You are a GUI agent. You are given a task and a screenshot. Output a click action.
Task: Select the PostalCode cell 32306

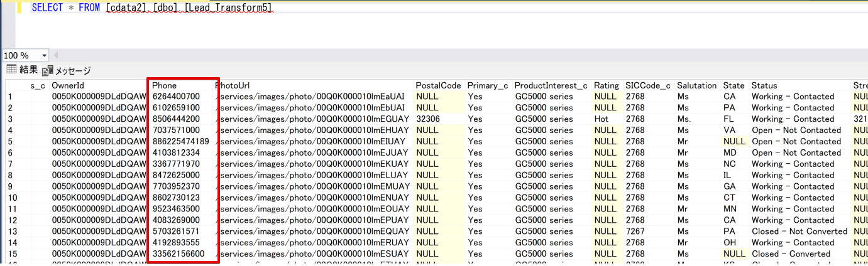click(x=428, y=119)
